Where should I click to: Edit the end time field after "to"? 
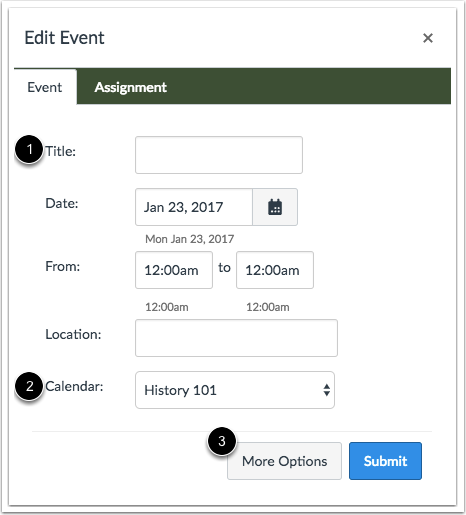275,270
